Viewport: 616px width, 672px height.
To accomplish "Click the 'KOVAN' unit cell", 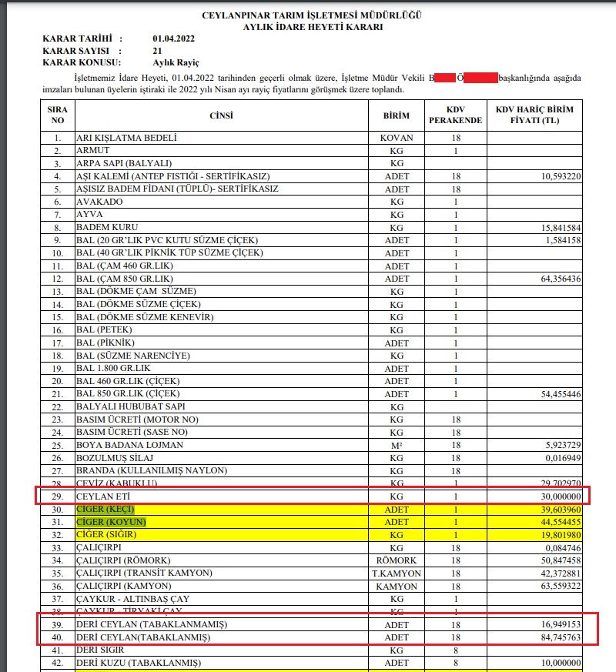I will (x=397, y=138).
